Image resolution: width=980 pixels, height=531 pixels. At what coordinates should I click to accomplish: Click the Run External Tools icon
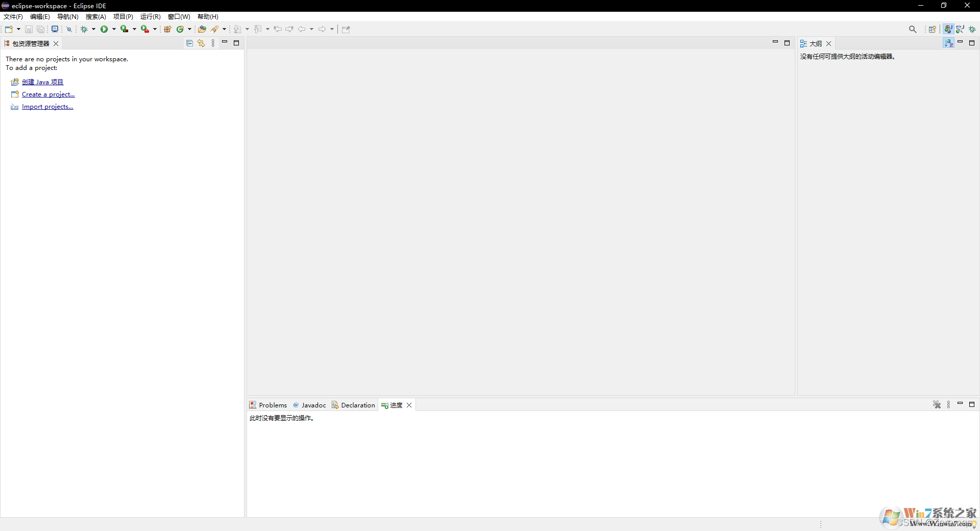pos(145,29)
